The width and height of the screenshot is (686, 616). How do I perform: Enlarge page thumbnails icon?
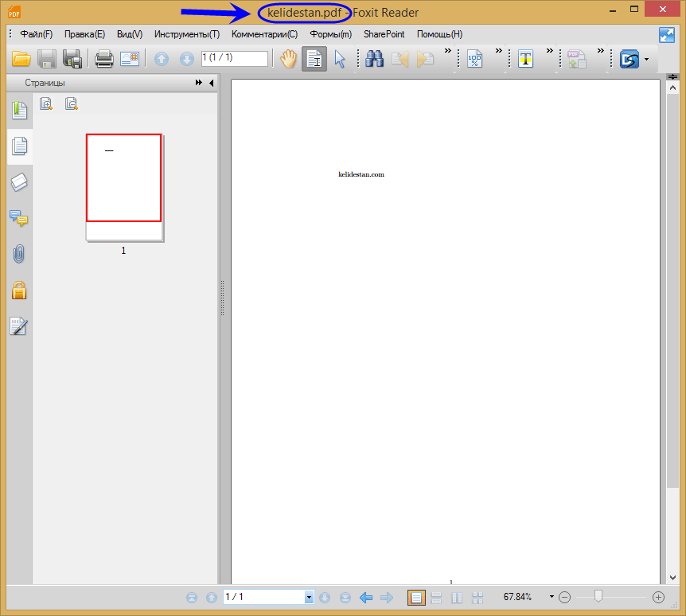(46, 103)
